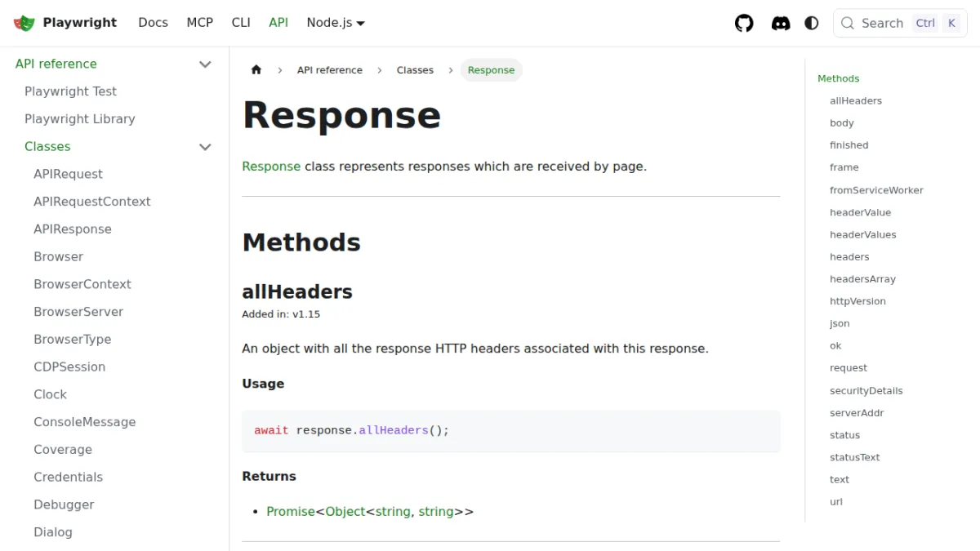Jump to ok in table of contents
The width and height of the screenshot is (980, 551).
click(x=835, y=346)
